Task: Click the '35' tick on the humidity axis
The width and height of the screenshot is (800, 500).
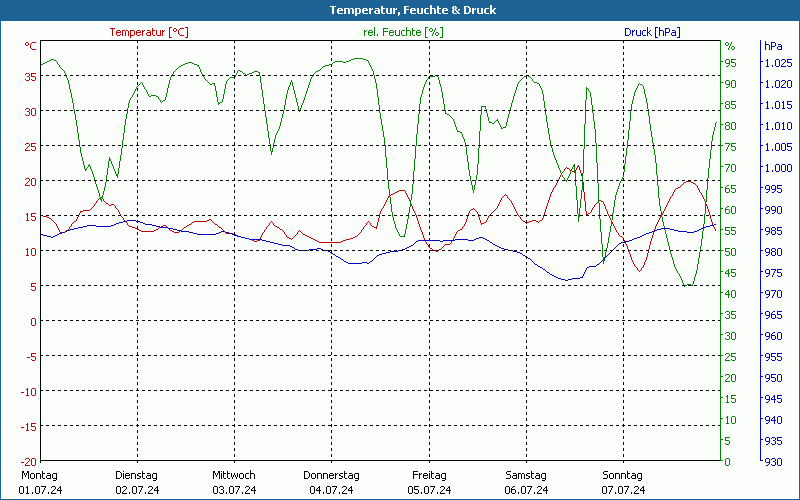Action: coord(731,315)
